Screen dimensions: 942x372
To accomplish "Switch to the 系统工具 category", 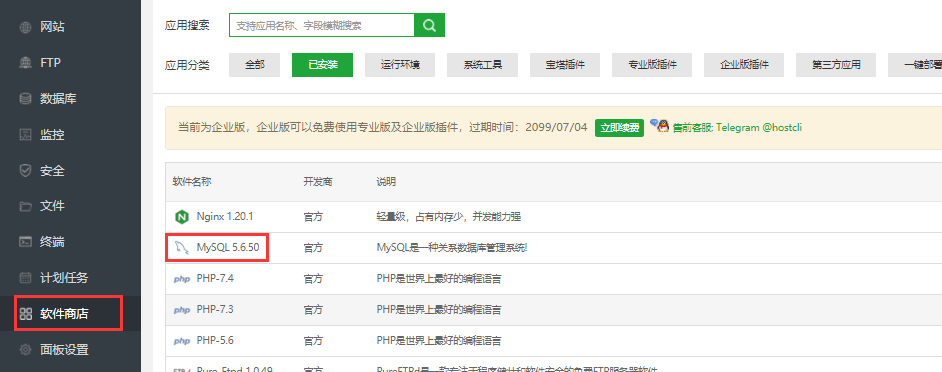I will 482,65.
